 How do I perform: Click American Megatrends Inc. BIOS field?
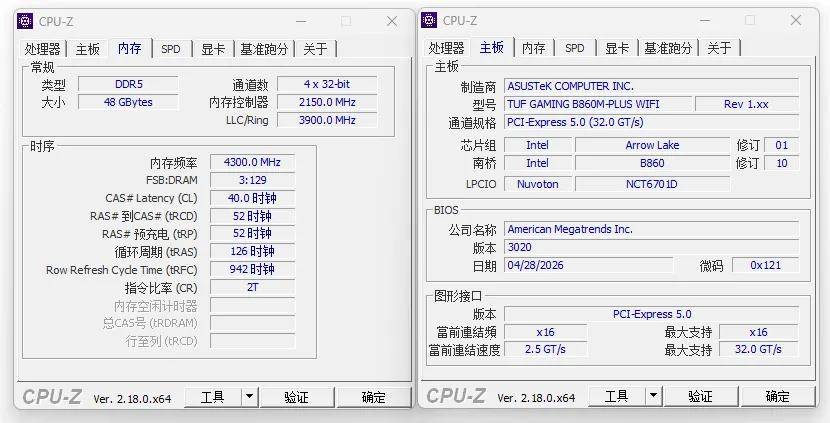click(651, 229)
